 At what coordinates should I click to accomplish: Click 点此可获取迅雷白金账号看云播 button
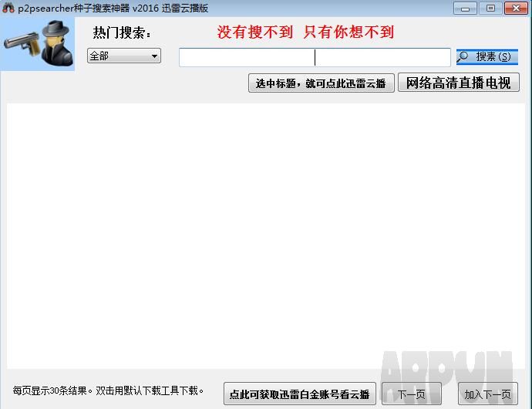click(x=300, y=394)
